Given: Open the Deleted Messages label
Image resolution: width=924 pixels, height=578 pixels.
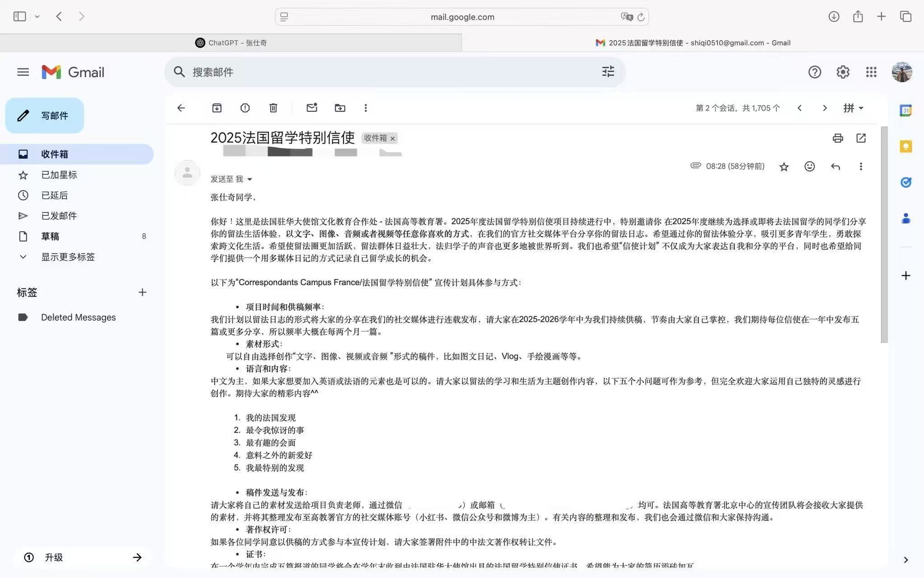Looking at the screenshot, I should pos(77,317).
